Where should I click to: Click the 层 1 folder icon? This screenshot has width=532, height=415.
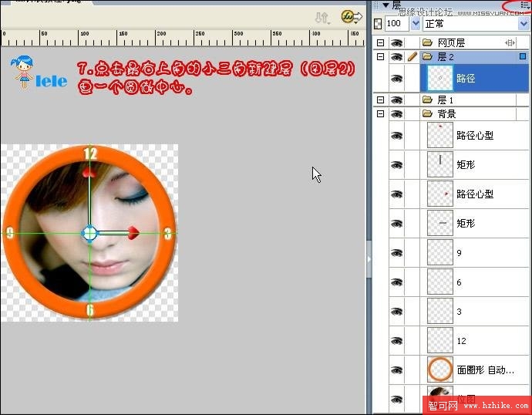pyautogui.click(x=426, y=100)
